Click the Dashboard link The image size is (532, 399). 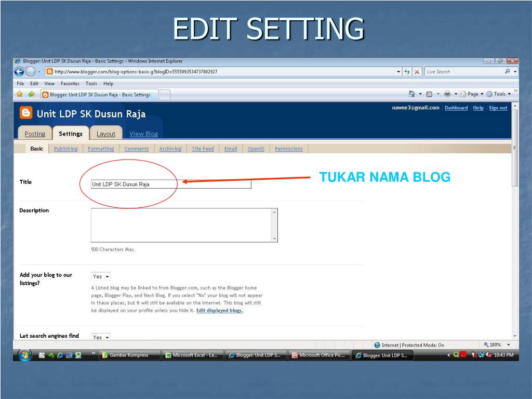point(456,108)
